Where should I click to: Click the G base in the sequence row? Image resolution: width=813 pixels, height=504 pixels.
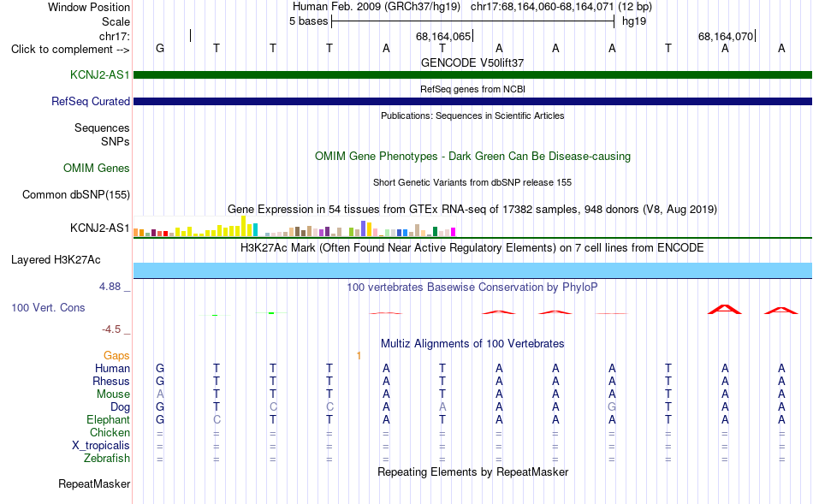point(160,48)
